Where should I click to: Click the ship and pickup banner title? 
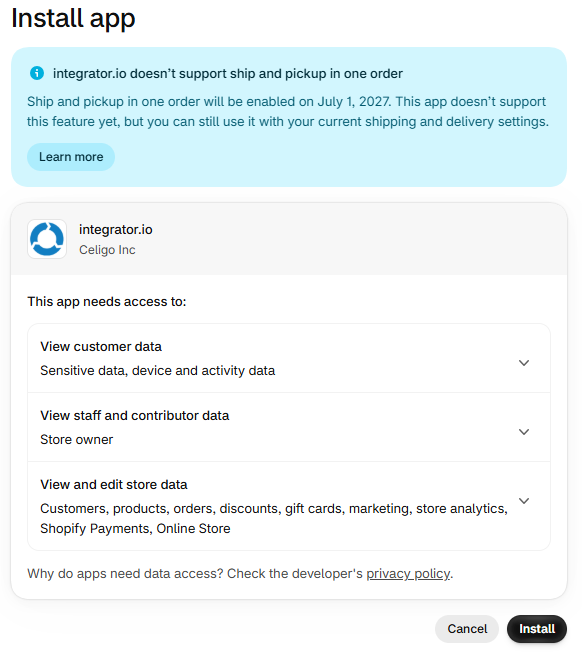click(x=228, y=74)
